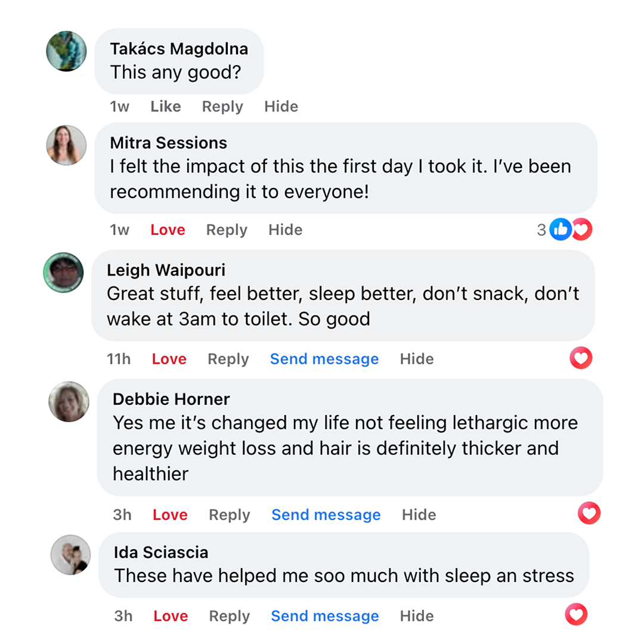Viewport: 644px width, 644px height.
Task: Hide Mitra Sessions' comment
Action: [285, 230]
